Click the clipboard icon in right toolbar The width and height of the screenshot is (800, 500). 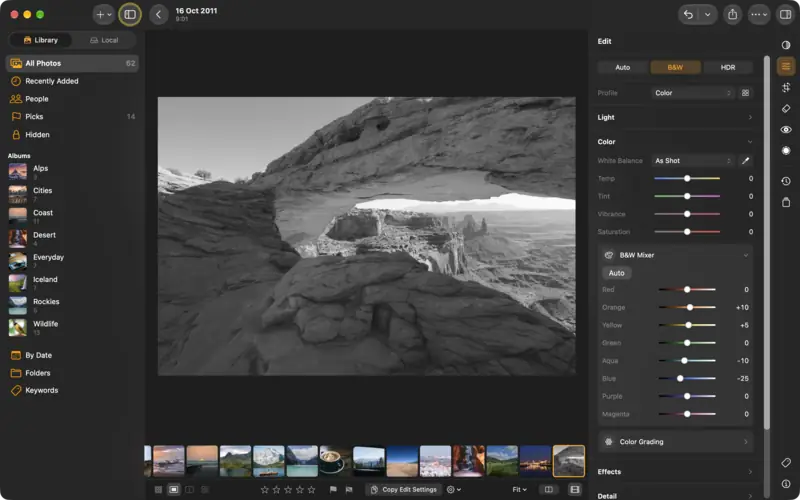786,202
